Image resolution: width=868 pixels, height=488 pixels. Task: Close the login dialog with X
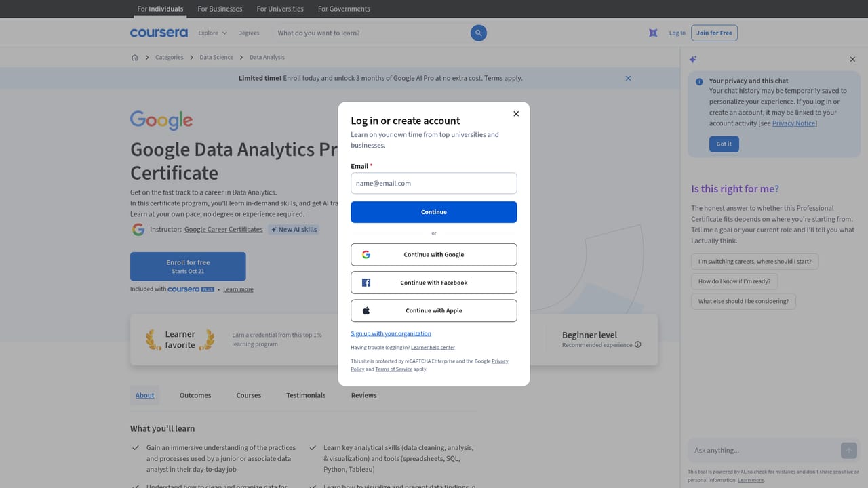pyautogui.click(x=516, y=114)
